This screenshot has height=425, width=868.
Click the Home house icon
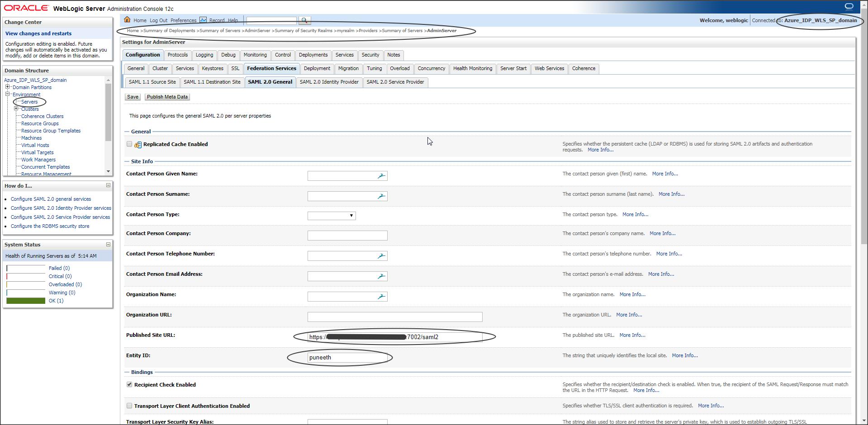pyautogui.click(x=127, y=19)
